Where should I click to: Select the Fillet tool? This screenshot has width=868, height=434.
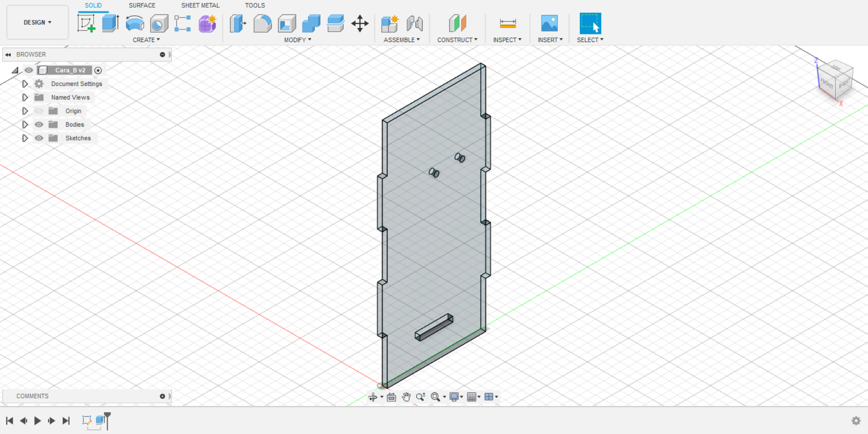263,23
